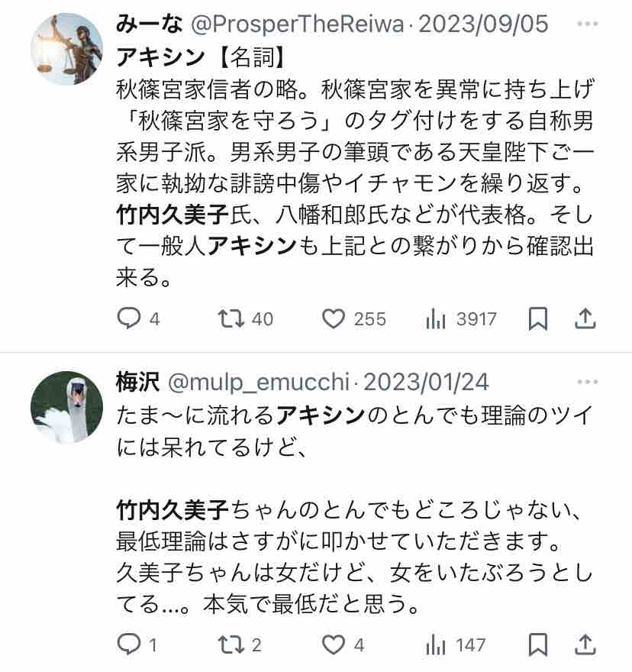Open @mulp_emucchi profile handle

(258, 381)
